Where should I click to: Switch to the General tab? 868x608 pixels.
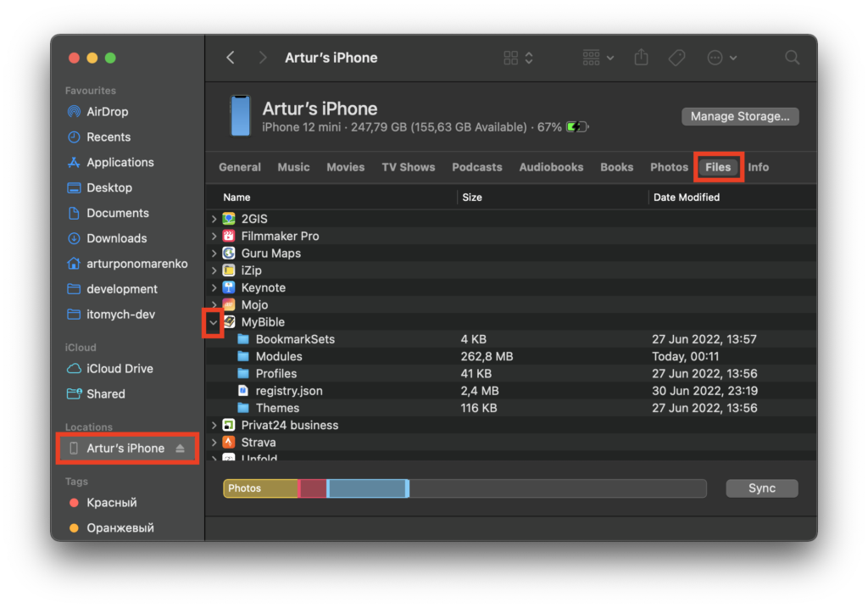tap(240, 167)
